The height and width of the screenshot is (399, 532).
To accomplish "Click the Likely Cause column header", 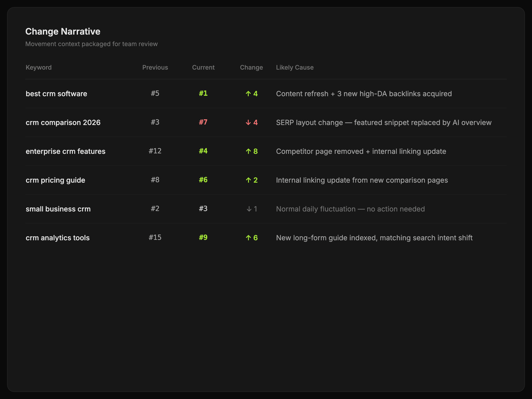I will (x=295, y=67).
